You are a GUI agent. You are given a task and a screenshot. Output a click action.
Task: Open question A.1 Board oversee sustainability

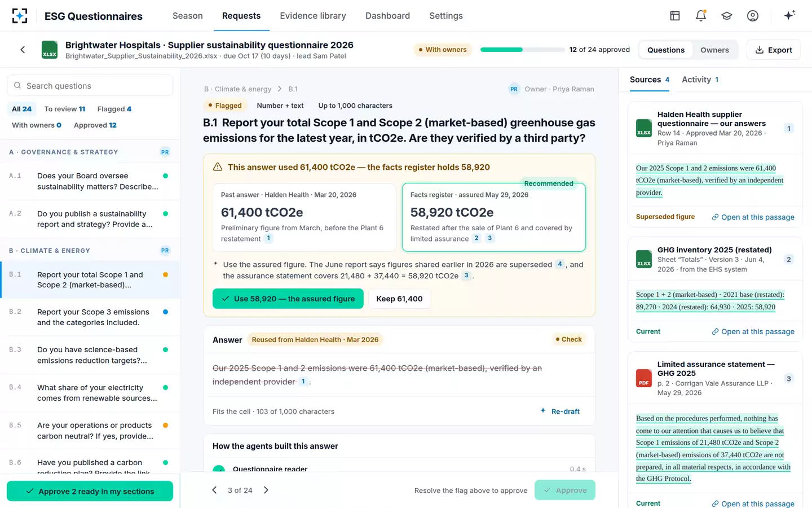coord(90,181)
